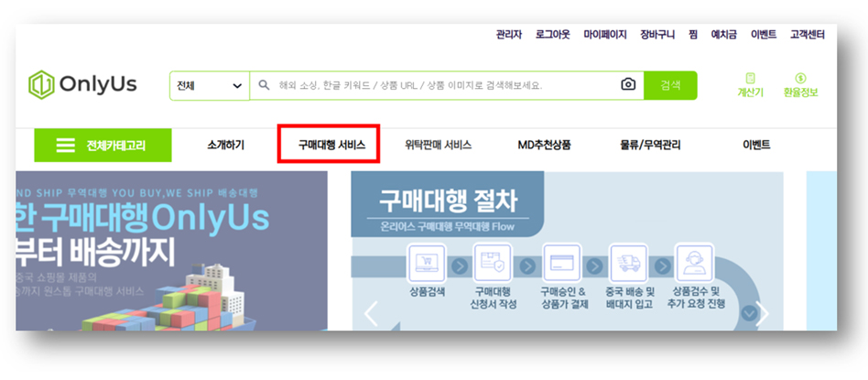Select the MD추천상품 menu item
Viewport: 868px width, 380px height.
[x=544, y=145]
